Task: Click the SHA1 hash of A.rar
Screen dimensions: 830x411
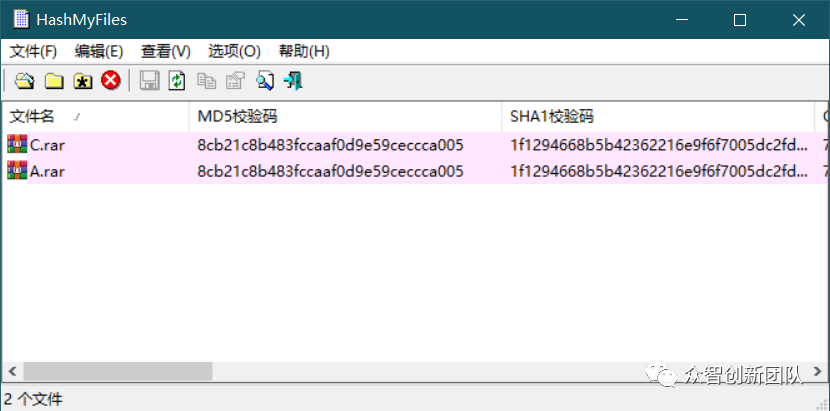Action: (660, 172)
